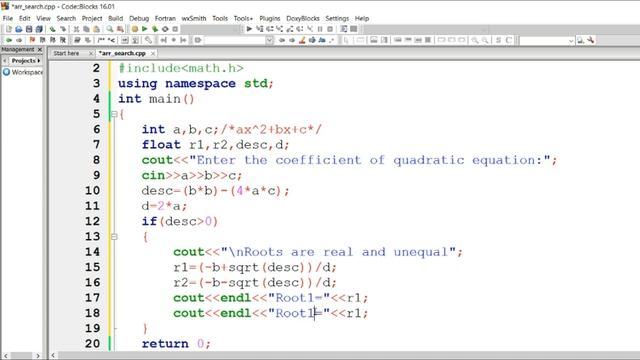The width and height of the screenshot is (640, 360).
Task: Click the Open file toolbar icon
Action: tap(18, 29)
